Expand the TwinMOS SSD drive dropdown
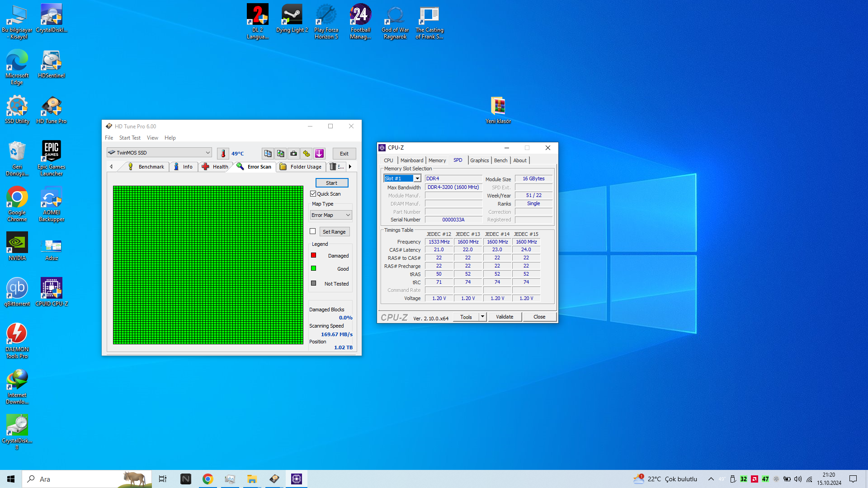The image size is (868, 488). pos(208,153)
